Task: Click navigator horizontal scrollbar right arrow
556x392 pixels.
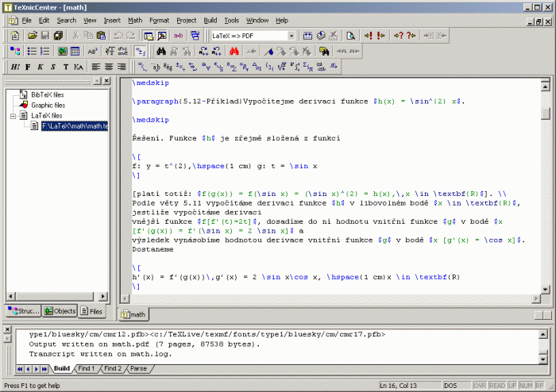Action: point(102,296)
